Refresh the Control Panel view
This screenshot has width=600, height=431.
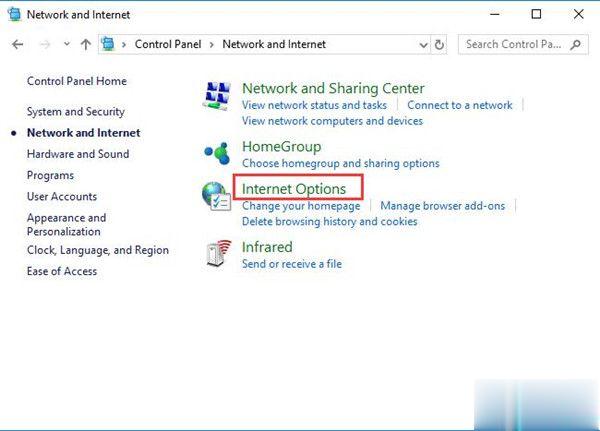pyautogui.click(x=440, y=44)
